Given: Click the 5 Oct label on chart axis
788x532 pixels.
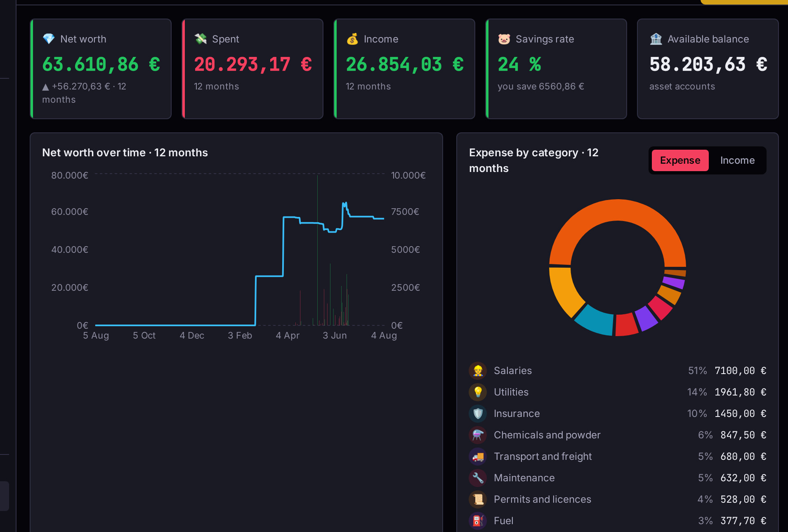Looking at the screenshot, I should point(144,335).
